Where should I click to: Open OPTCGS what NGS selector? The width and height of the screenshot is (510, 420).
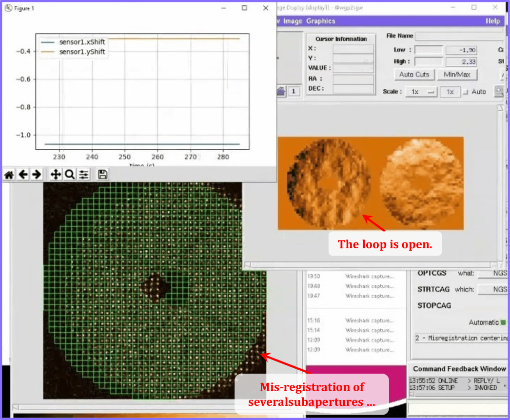(x=493, y=274)
